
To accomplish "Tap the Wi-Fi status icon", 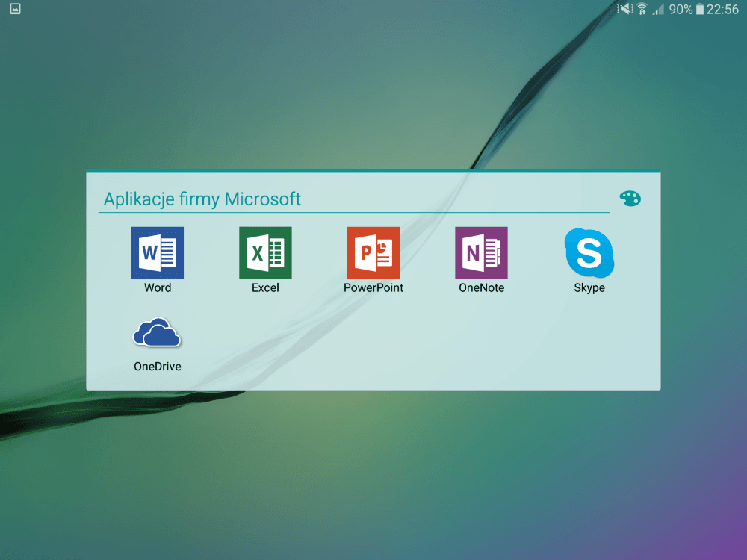I will [x=642, y=9].
